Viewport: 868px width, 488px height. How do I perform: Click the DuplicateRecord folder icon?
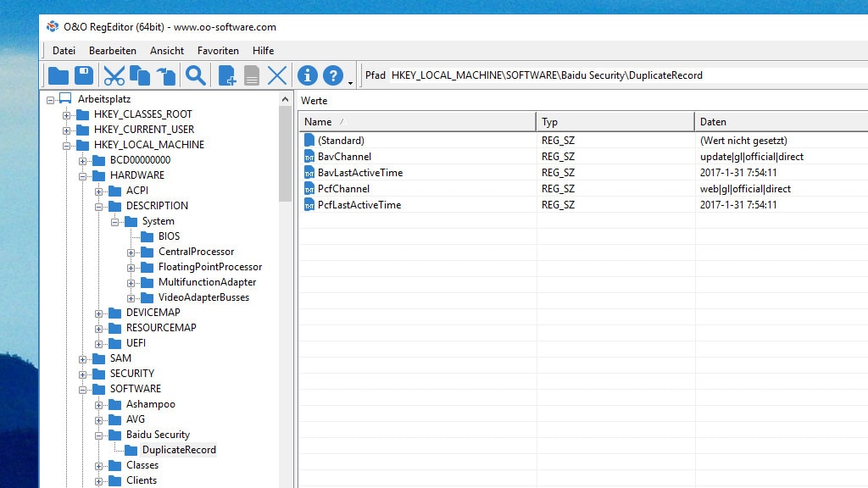131,450
